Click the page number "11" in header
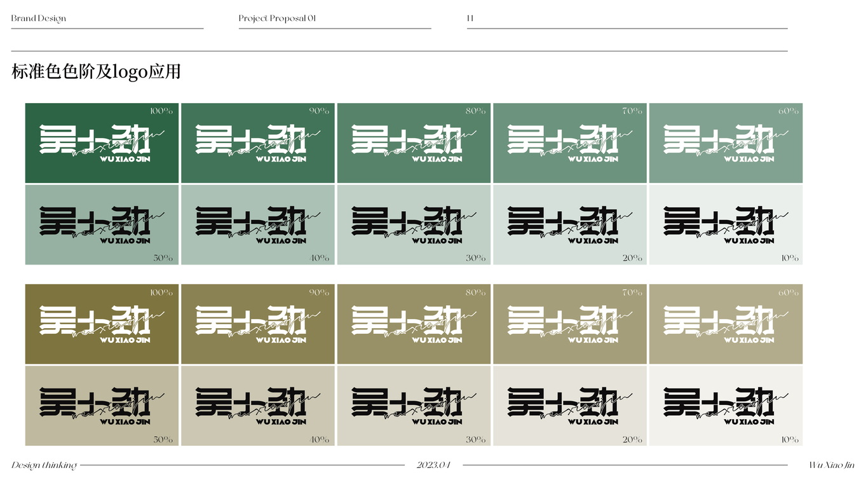This screenshot has height=489, width=868. [470, 18]
